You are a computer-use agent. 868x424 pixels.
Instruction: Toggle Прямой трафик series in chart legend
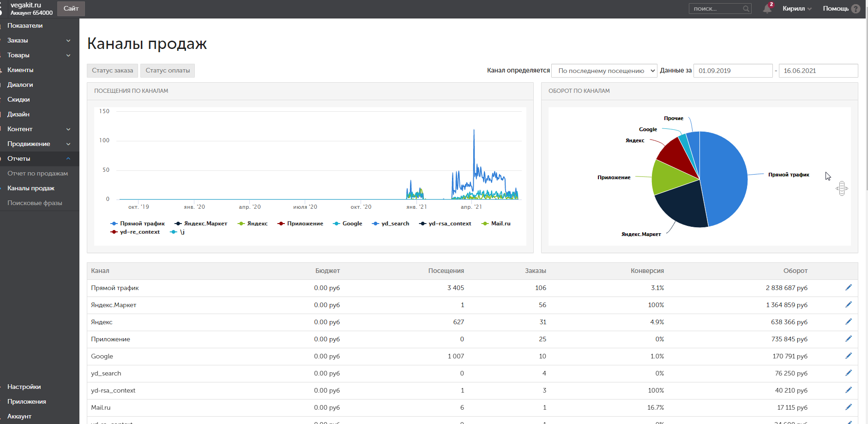click(138, 224)
